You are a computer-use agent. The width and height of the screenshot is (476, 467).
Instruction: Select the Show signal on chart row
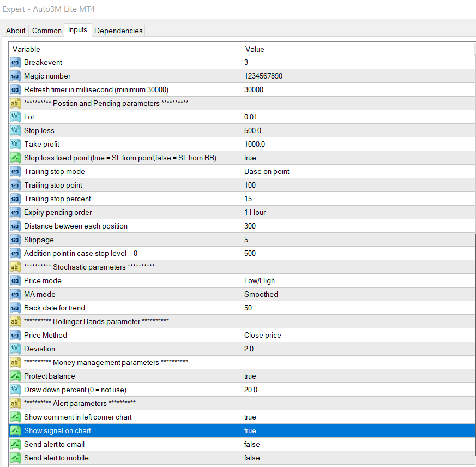(57, 430)
